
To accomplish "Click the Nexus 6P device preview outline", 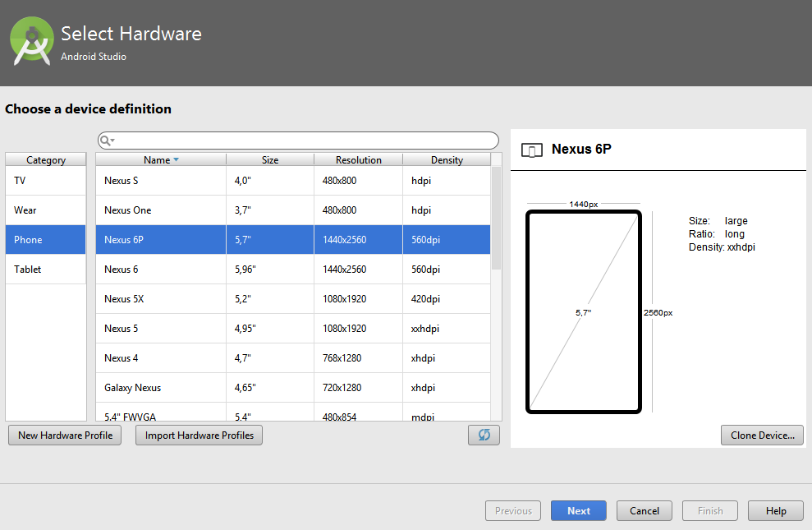I will click(x=584, y=311).
